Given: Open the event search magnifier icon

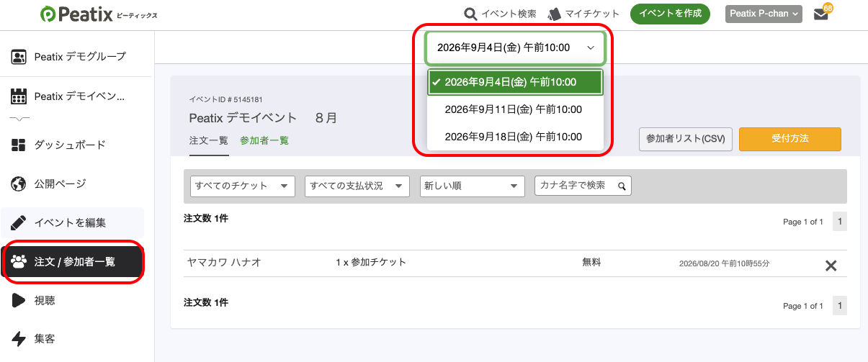Looking at the screenshot, I should [x=470, y=14].
